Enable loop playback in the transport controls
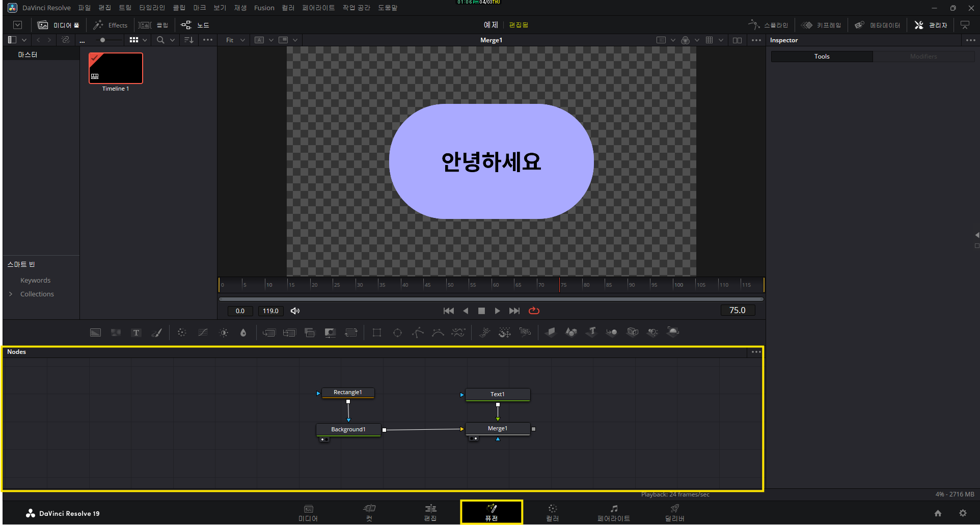The image size is (980, 525). click(x=533, y=311)
